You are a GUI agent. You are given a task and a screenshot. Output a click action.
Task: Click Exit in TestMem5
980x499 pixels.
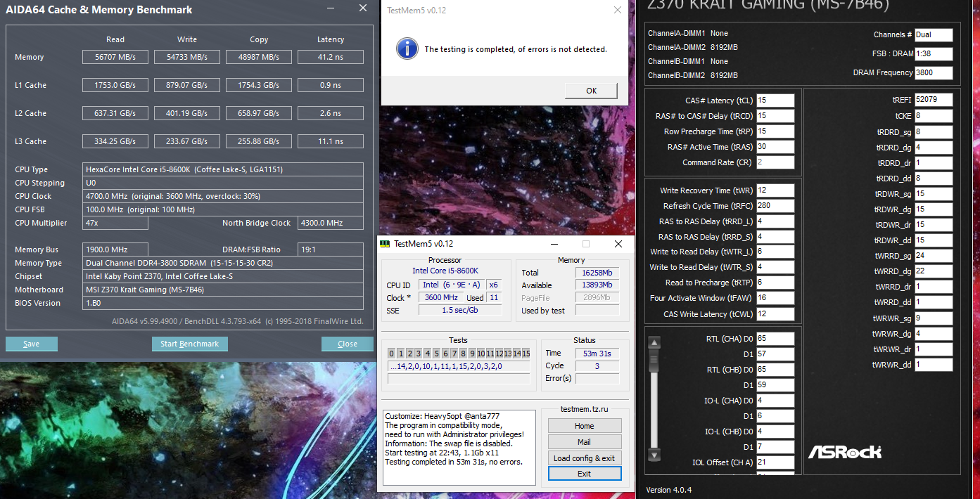[x=585, y=474]
